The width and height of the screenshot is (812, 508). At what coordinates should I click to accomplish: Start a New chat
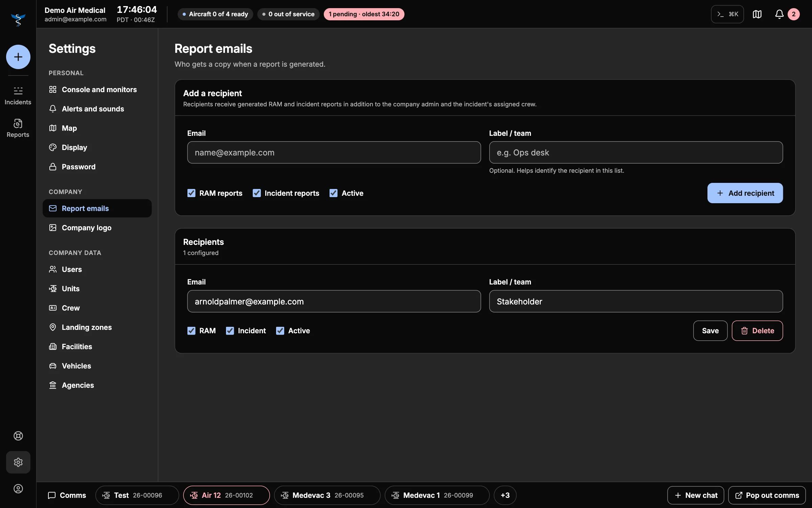(696, 495)
